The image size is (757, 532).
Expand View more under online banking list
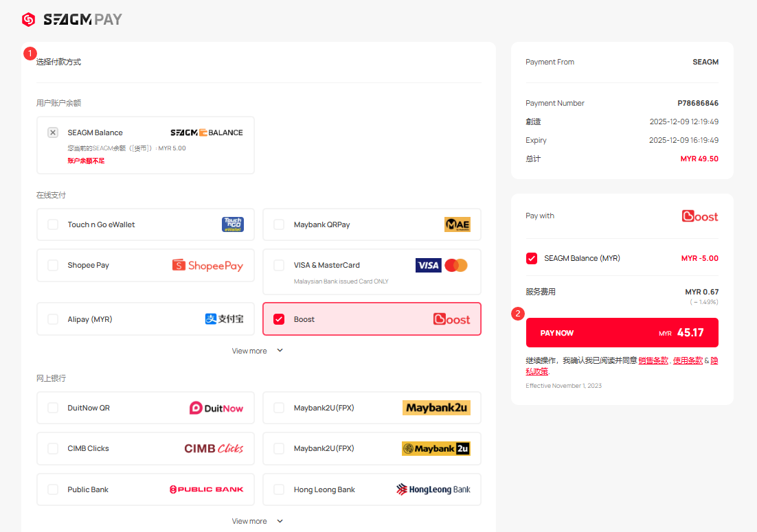(x=257, y=521)
